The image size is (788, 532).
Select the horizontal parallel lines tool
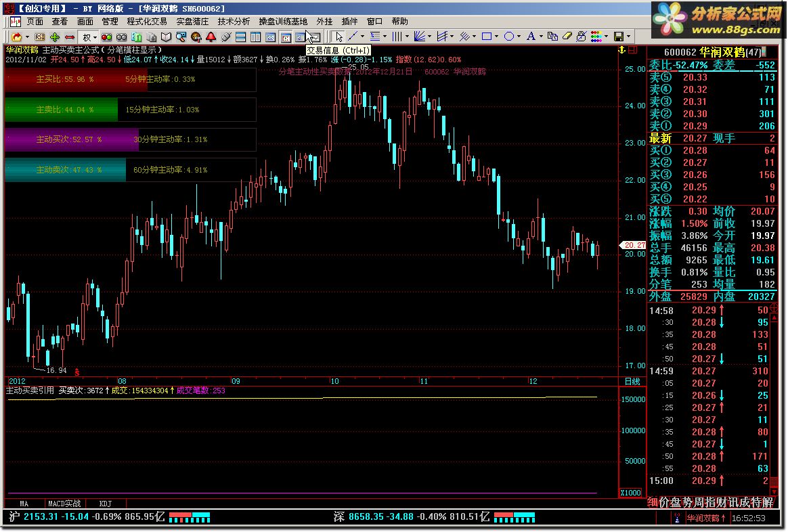point(375,37)
